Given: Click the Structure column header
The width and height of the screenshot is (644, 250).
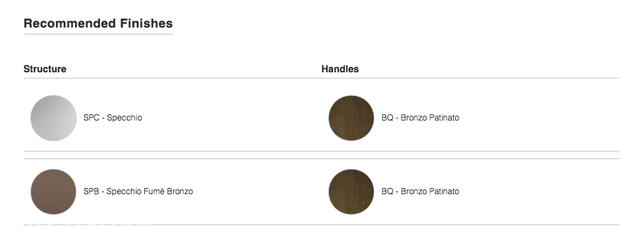Looking at the screenshot, I should coord(45,69).
